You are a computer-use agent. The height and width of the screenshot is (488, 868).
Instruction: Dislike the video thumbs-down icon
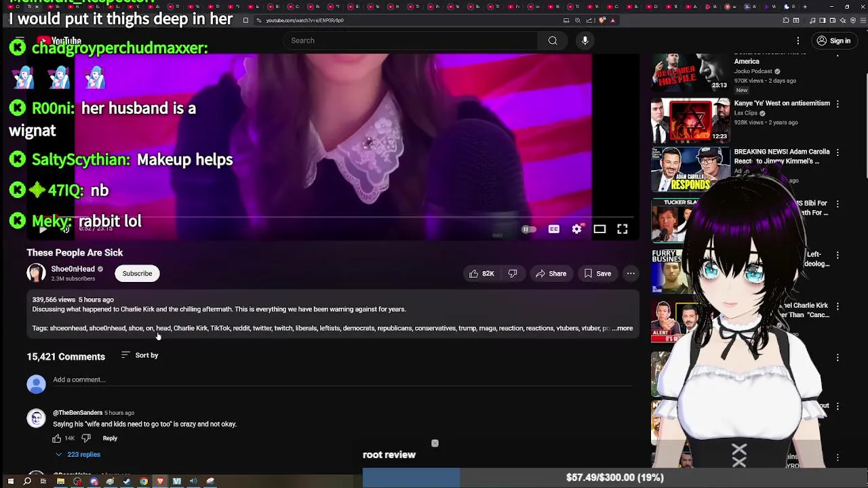(x=513, y=274)
